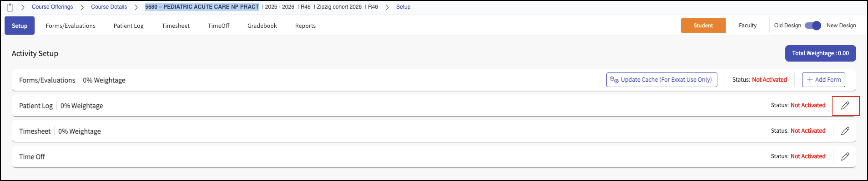Switch to the Faculty view
Viewport: 868px width, 181px height.
(x=747, y=25)
